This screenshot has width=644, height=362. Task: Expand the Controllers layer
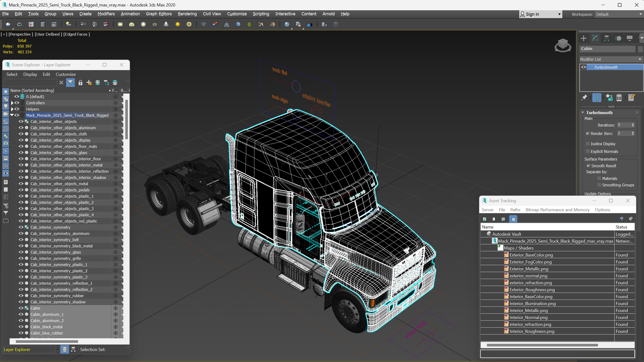(x=12, y=103)
